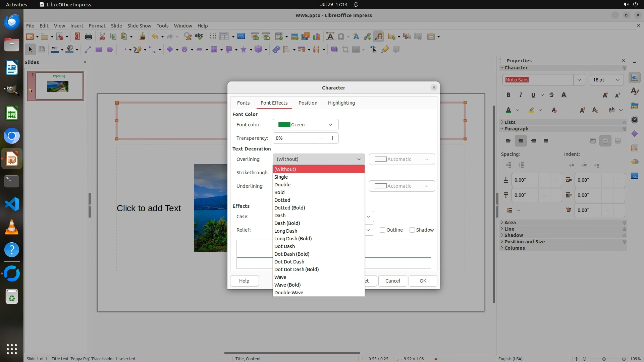The height and width of the screenshot is (362, 644).
Task: Click the Cancel button
Action: pos(392,281)
